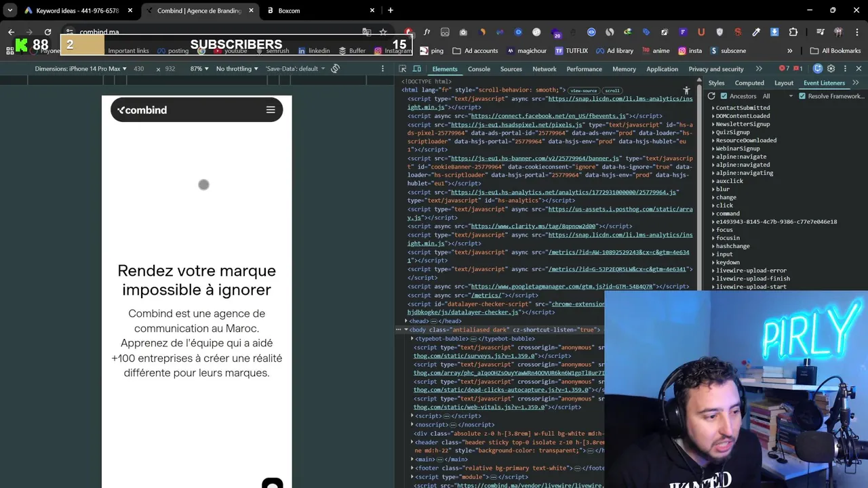The width and height of the screenshot is (868, 488).
Task: Open Chrome's three-dot main menu
Action: point(857,32)
